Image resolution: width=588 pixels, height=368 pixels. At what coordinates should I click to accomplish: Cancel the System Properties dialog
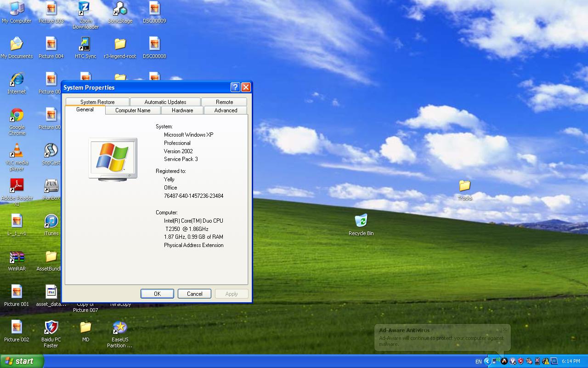coord(194,294)
